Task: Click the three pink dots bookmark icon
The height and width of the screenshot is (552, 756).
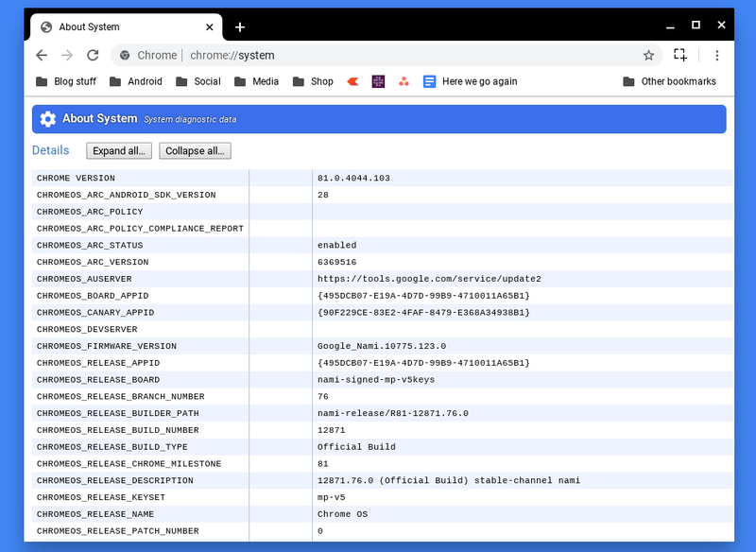Action: 404,82
